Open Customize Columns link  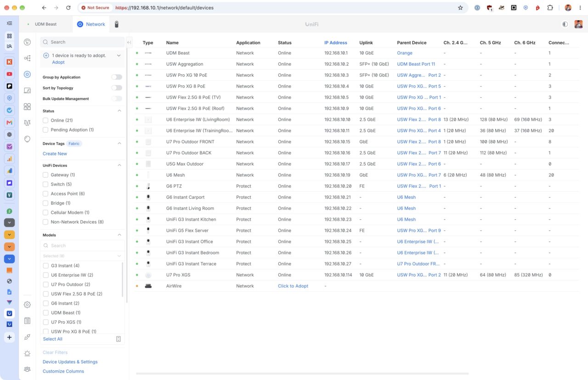coord(63,371)
